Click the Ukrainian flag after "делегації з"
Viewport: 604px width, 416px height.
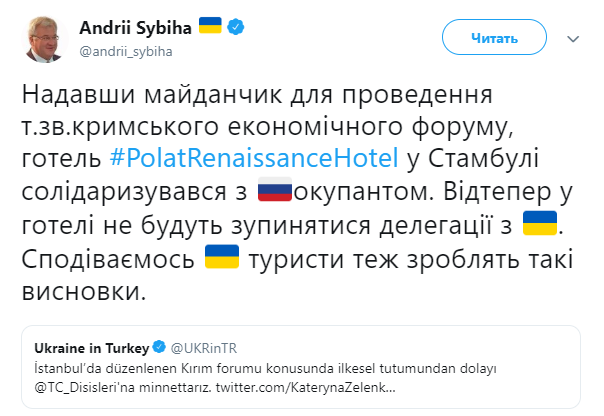click(540, 222)
